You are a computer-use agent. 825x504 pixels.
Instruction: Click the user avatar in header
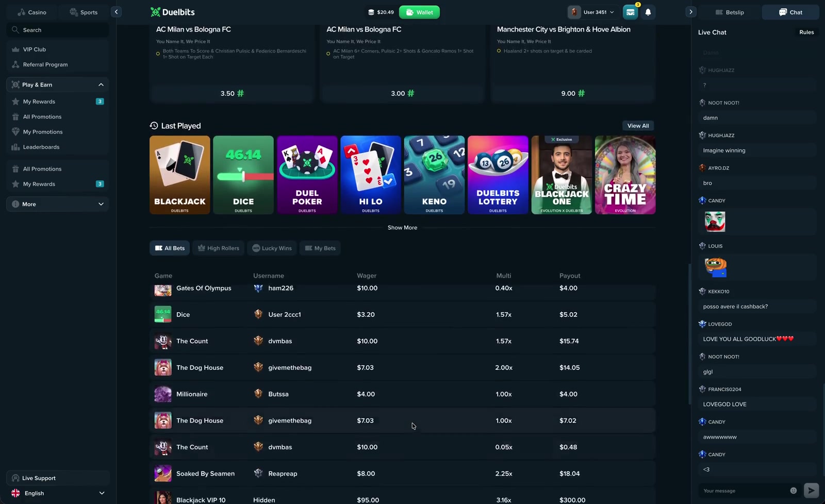pos(574,12)
